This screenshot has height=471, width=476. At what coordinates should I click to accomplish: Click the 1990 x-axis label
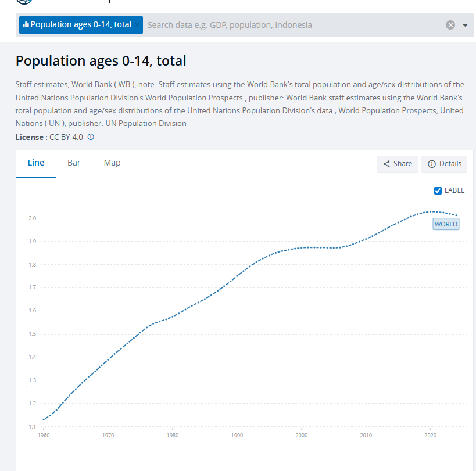point(237,435)
